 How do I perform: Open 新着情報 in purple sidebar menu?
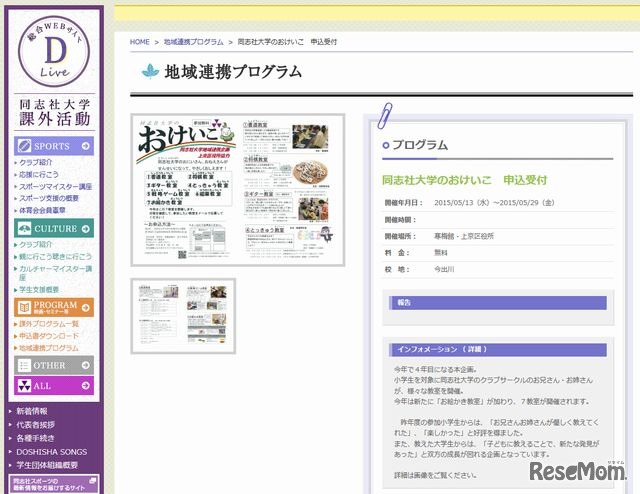(32, 411)
